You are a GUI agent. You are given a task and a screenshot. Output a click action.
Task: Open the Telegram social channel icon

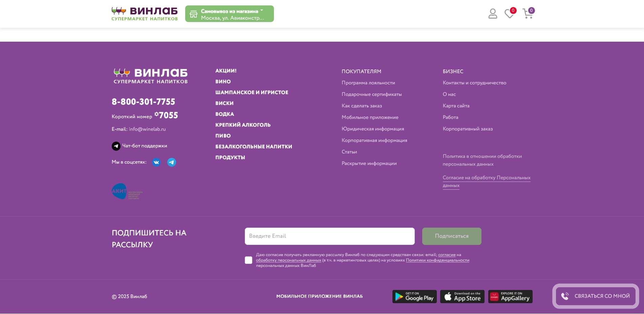pyautogui.click(x=172, y=162)
